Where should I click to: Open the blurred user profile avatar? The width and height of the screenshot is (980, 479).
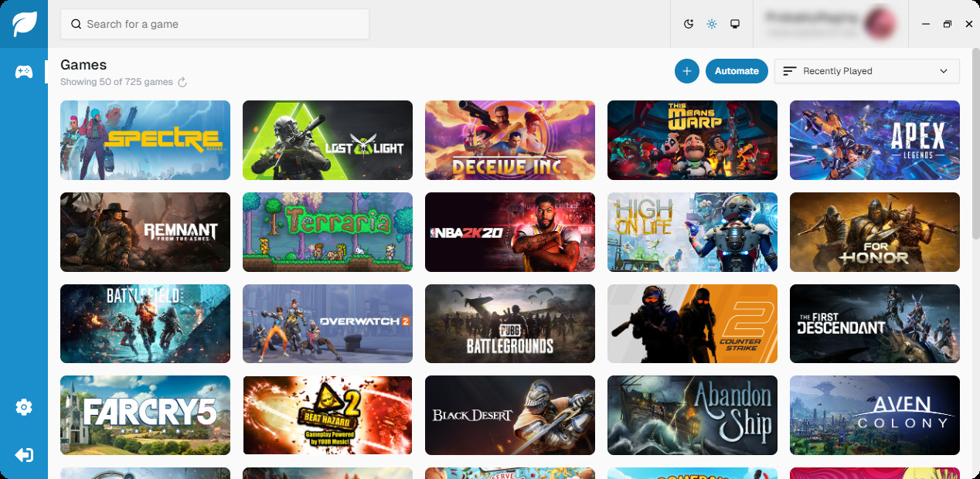pyautogui.click(x=879, y=24)
